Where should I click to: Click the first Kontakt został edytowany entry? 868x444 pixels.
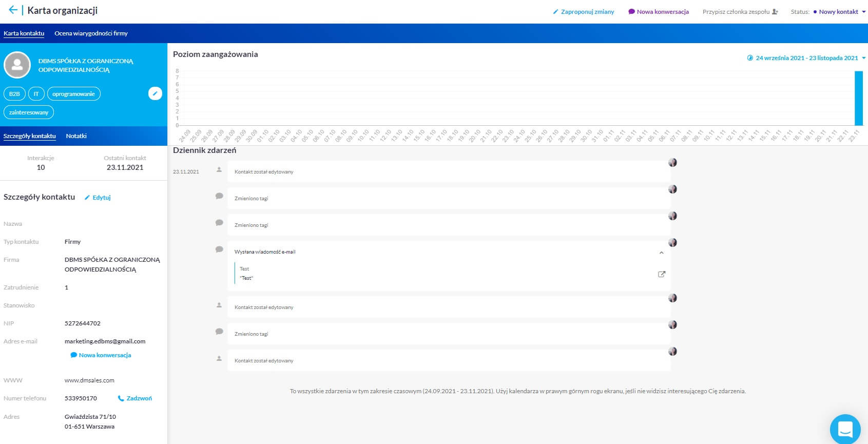pyautogui.click(x=448, y=172)
